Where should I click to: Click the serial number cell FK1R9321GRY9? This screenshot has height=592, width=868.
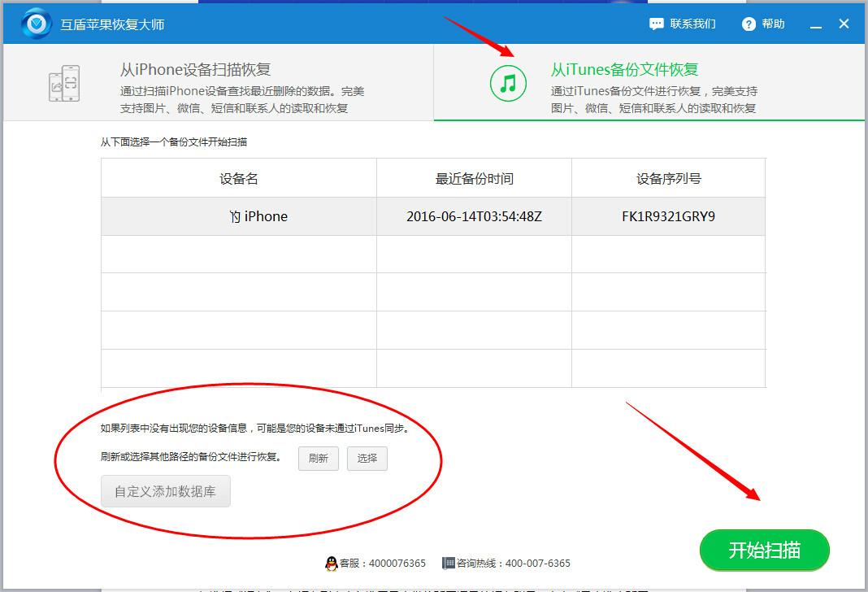(x=668, y=216)
